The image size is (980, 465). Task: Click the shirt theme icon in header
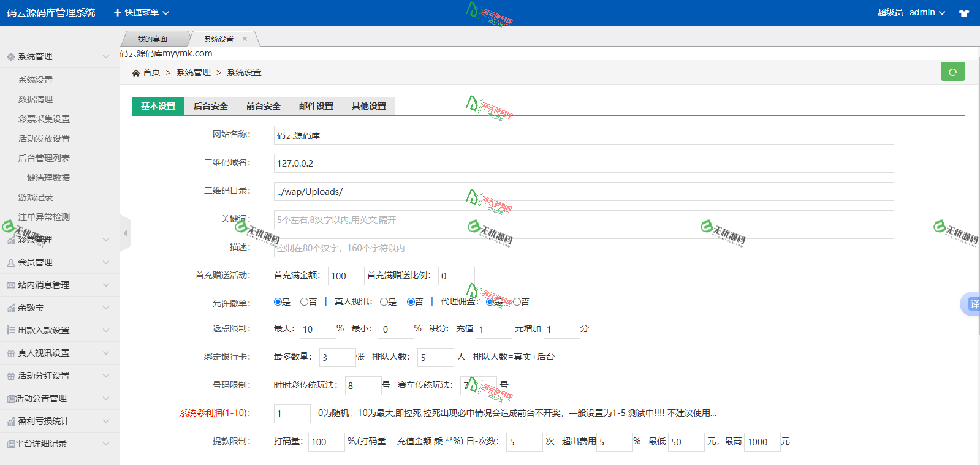coord(964,13)
